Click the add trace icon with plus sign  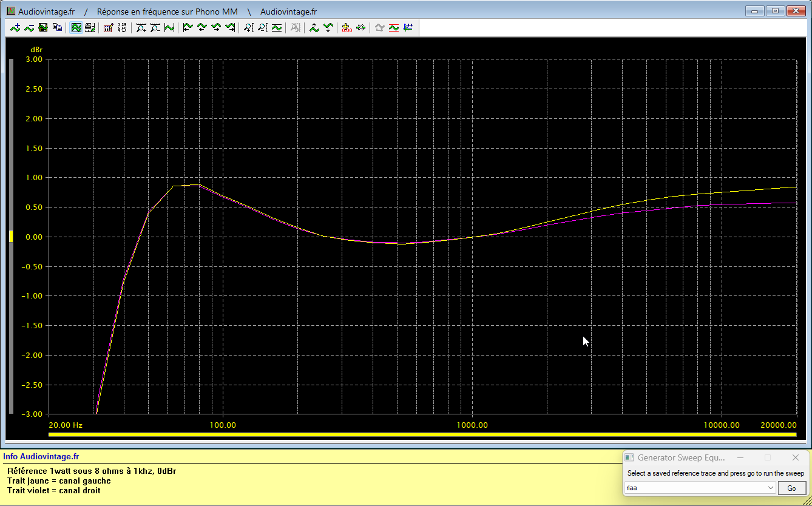[15, 27]
